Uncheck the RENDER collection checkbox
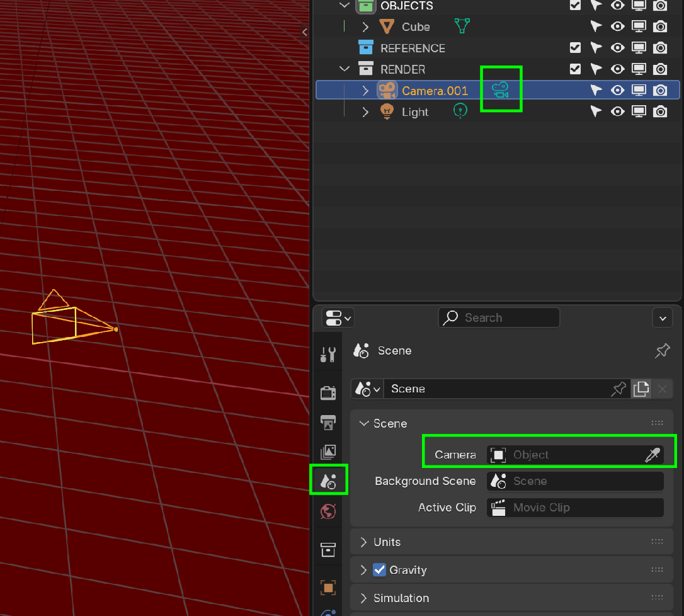This screenshot has width=684, height=616. (x=575, y=69)
